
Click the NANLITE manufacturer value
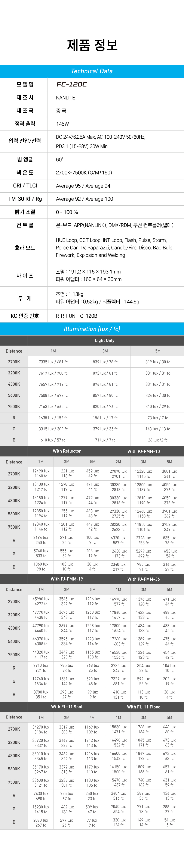click(x=65, y=98)
